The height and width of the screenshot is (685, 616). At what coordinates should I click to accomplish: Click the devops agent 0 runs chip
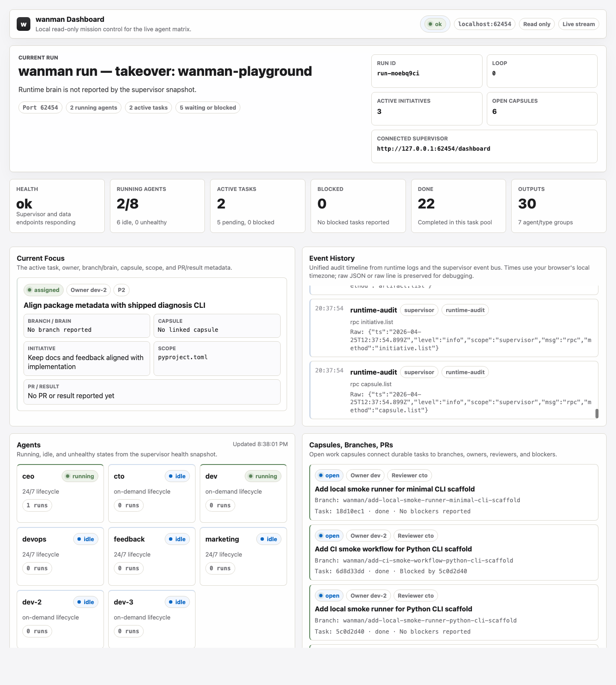click(37, 568)
